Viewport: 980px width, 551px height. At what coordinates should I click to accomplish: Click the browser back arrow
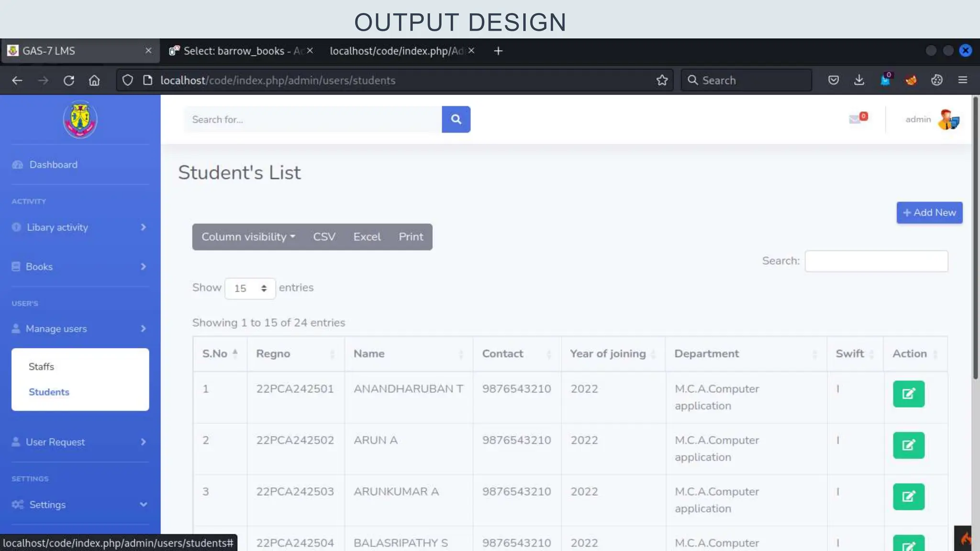pos(17,80)
